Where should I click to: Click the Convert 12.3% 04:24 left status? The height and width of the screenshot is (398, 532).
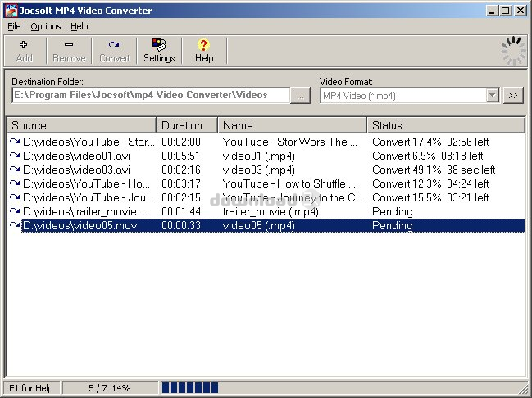pyautogui.click(x=430, y=183)
